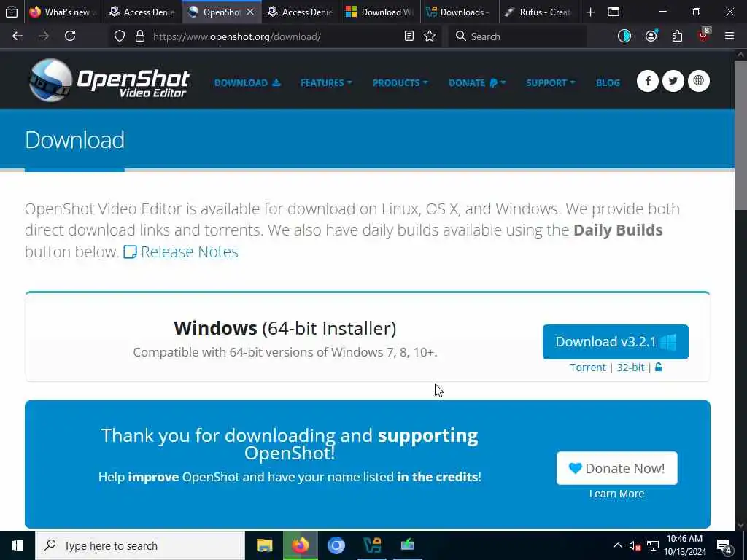Click the Learn More link
Viewport: 747px width, 560px height.
(x=616, y=494)
